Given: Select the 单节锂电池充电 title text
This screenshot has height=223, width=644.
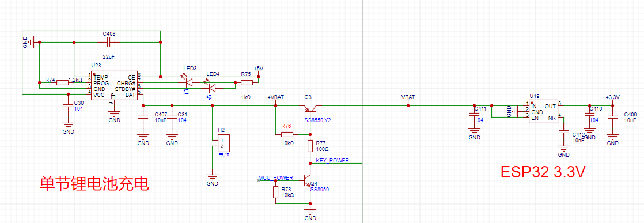Looking at the screenshot, I should point(94,184).
